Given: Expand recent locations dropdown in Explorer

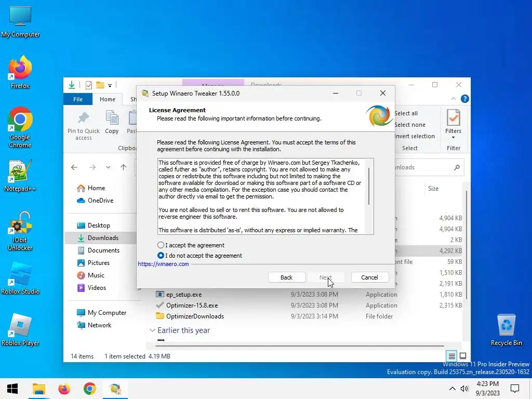Looking at the screenshot, I should pos(108,167).
